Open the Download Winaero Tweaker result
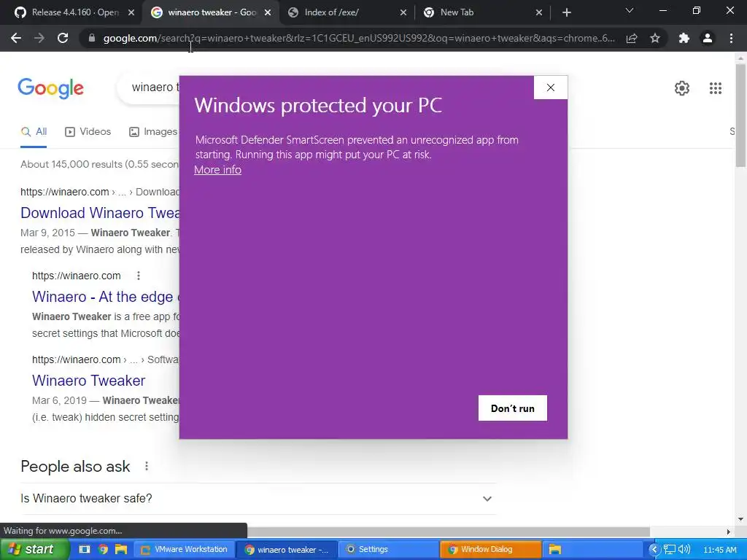The image size is (747, 560). 100,213
